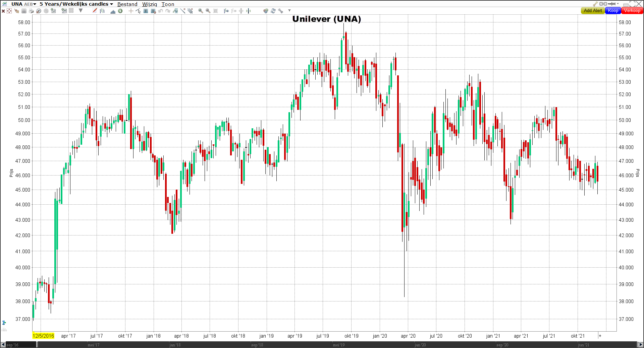Add a text label with T icon
The image size is (644, 348).
click(x=146, y=11)
